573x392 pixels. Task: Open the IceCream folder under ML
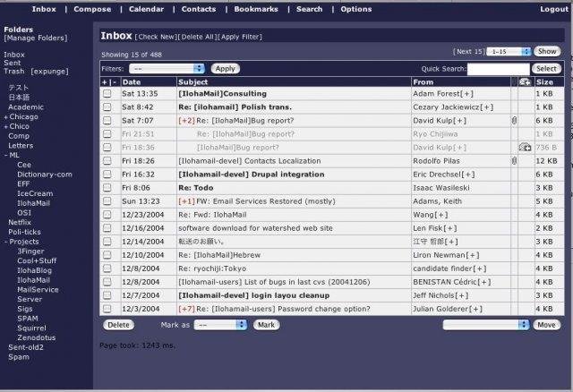click(x=35, y=193)
